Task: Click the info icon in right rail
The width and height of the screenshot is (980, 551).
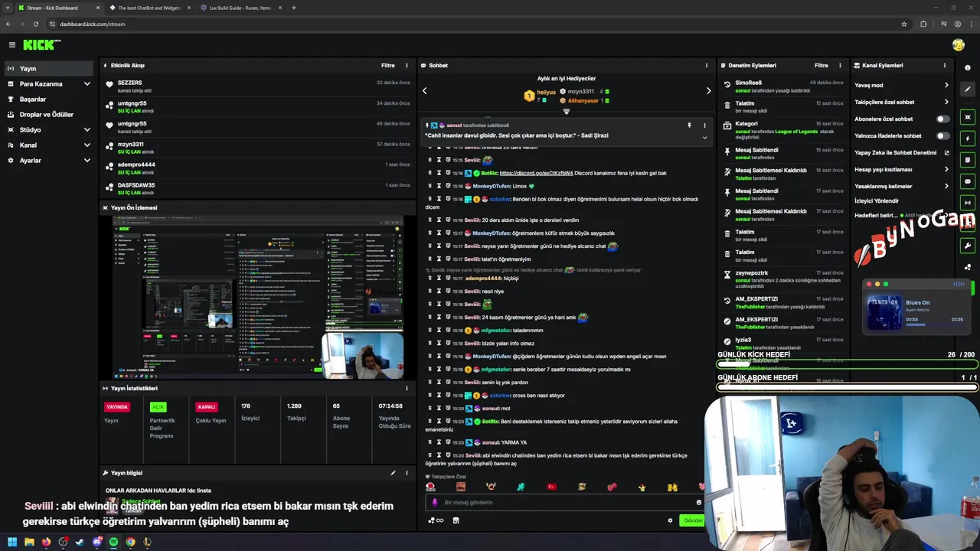Action: tap(968, 68)
